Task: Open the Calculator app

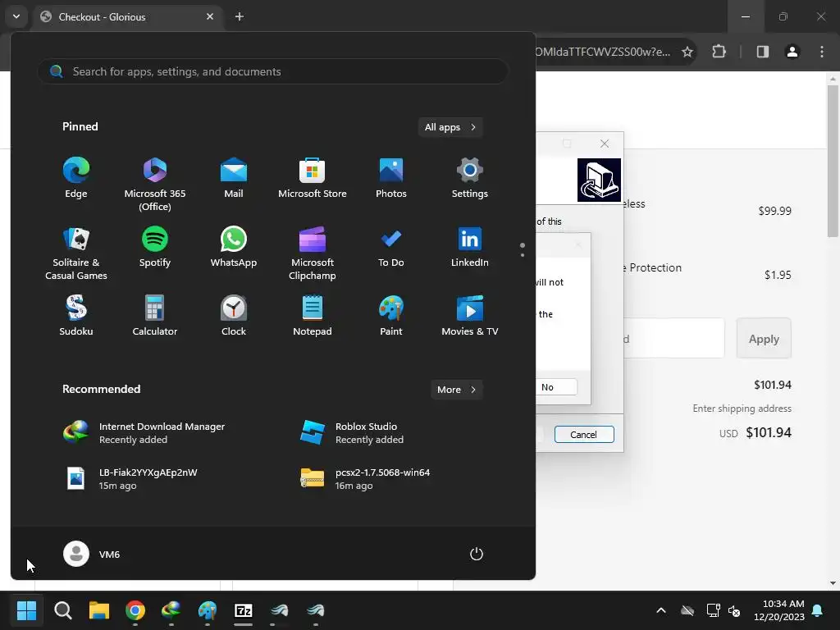Action: (155, 316)
